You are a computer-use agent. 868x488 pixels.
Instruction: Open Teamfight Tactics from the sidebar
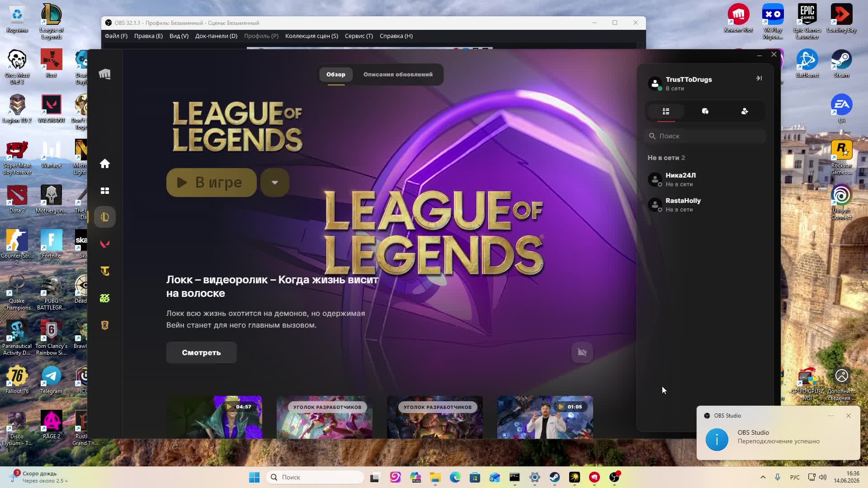[x=105, y=271]
